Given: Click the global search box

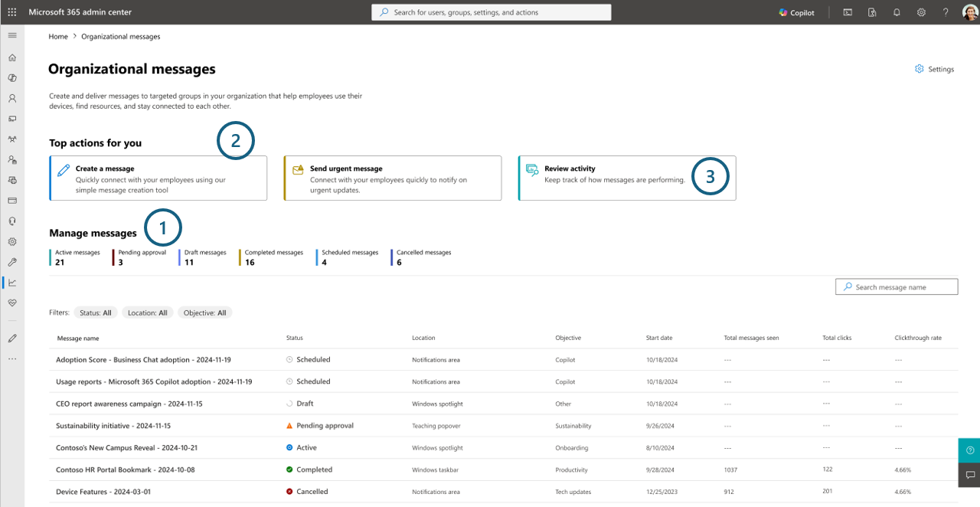Looking at the screenshot, I should pos(492,12).
